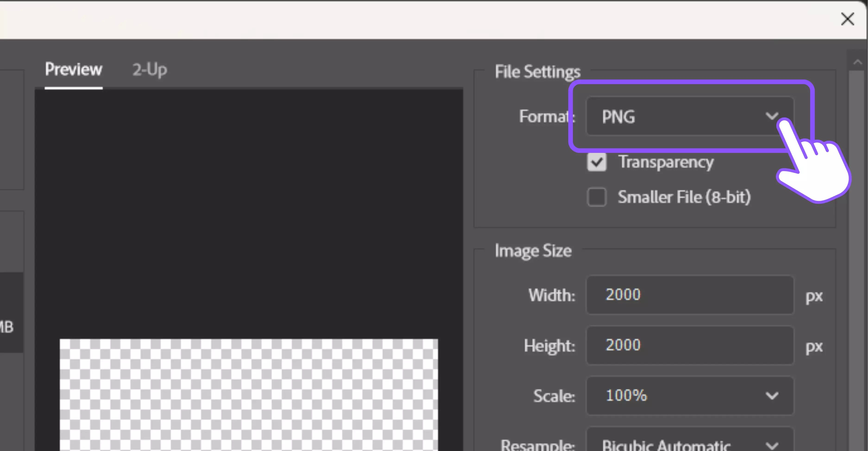
Task: Click the File Settings heading
Action: pyautogui.click(x=537, y=72)
